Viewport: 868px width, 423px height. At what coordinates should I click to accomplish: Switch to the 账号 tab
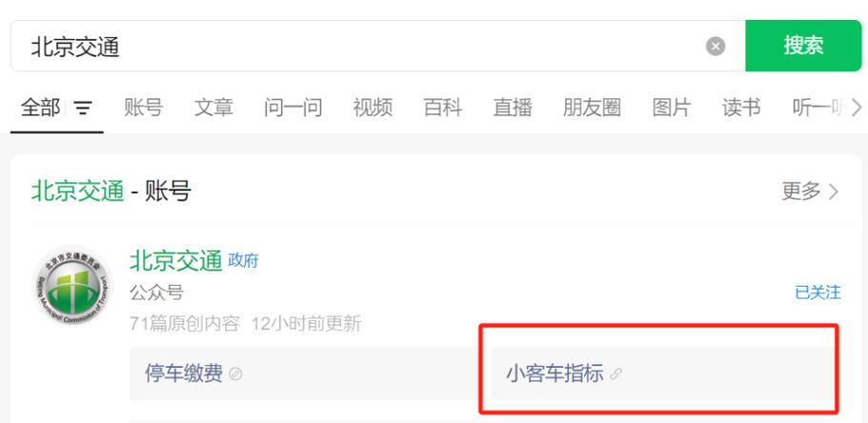click(x=143, y=108)
